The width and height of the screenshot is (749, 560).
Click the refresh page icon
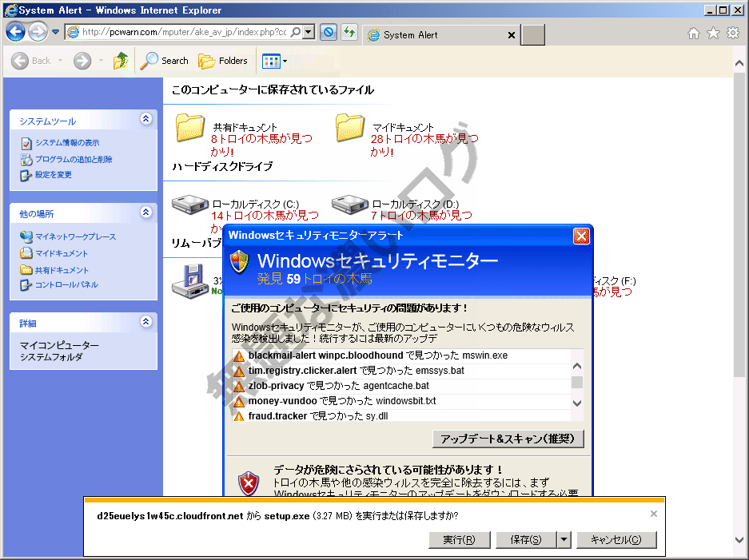pos(349,32)
